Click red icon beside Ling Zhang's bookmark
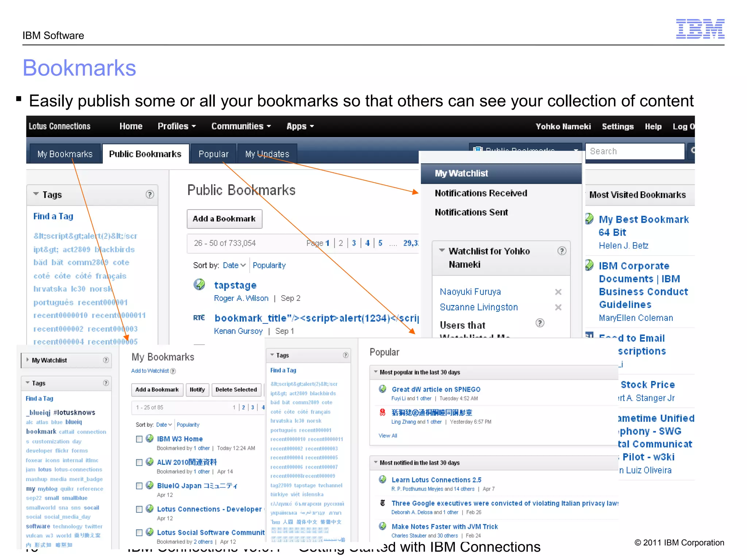 pos(383,412)
